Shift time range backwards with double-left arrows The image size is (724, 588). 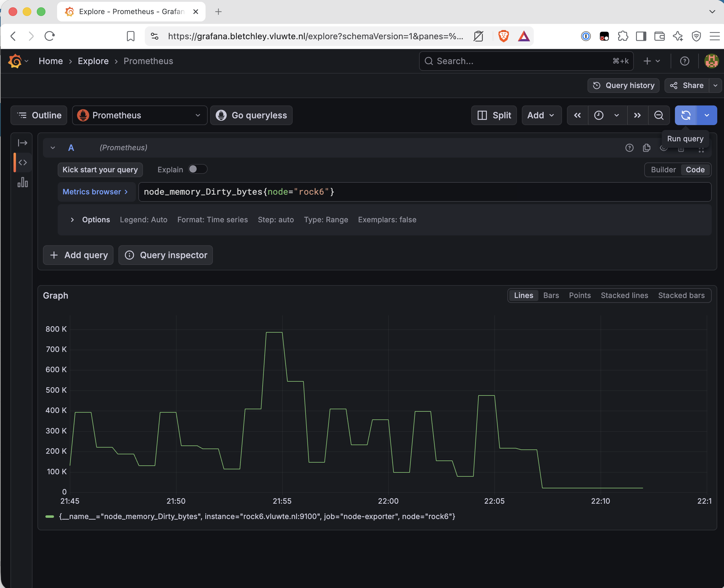pos(578,115)
